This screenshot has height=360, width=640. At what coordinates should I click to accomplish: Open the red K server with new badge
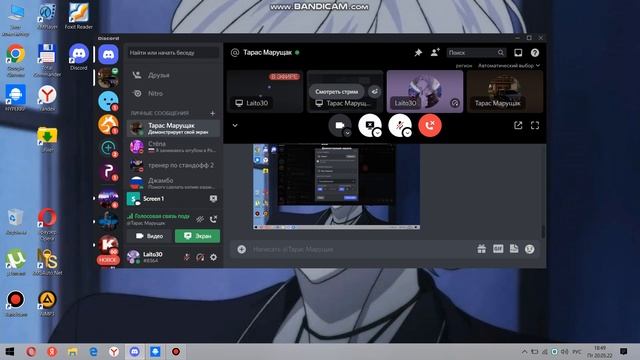[108, 244]
